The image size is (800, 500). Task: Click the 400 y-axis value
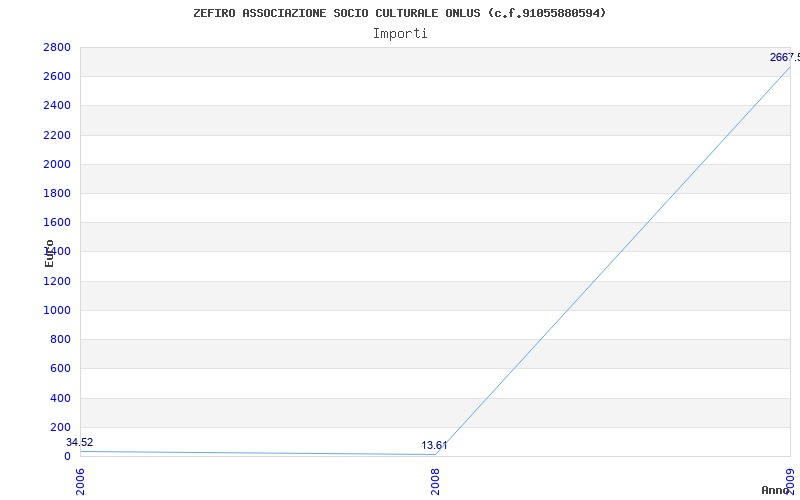pos(60,398)
